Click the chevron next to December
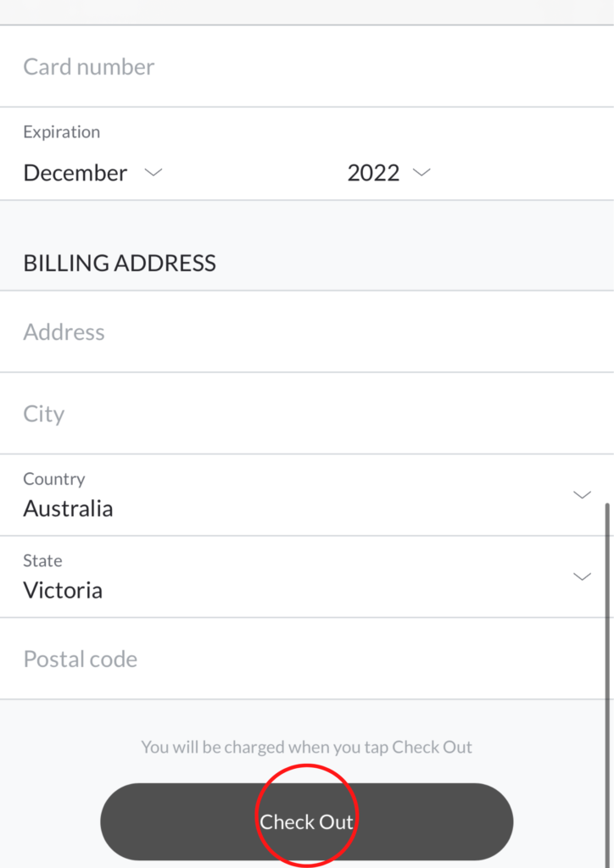 [153, 172]
